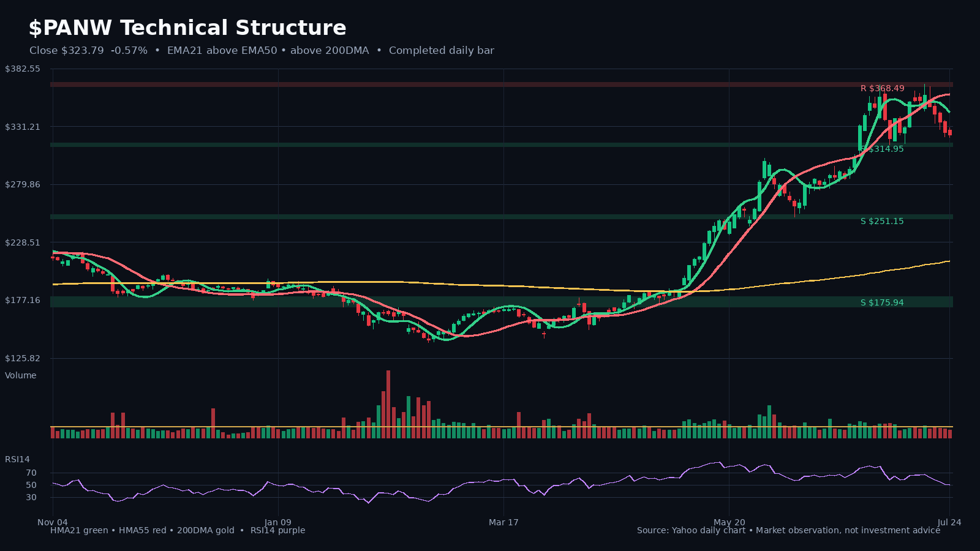Screen dimensions: 980x551
Task: Click the $125.82 price axis label
Action: coord(23,358)
